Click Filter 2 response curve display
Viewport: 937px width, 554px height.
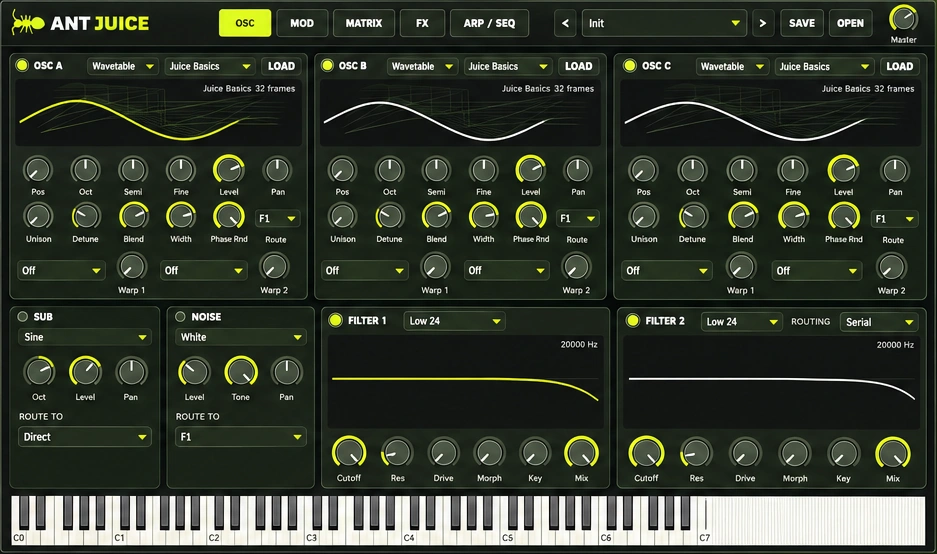[771, 382]
